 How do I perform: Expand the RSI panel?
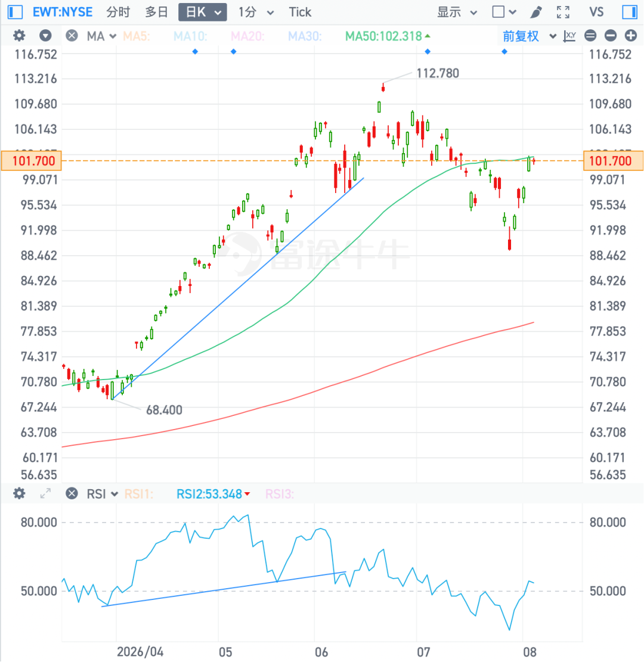click(45, 493)
